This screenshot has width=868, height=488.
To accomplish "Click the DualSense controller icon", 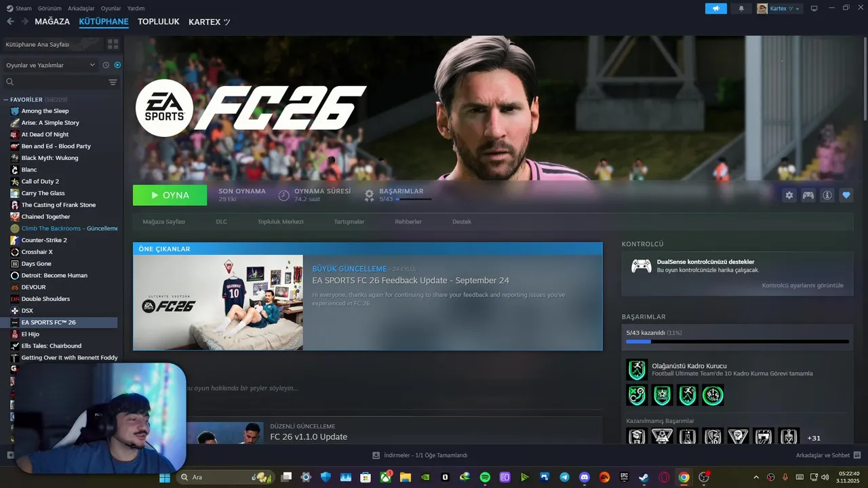I will point(641,266).
